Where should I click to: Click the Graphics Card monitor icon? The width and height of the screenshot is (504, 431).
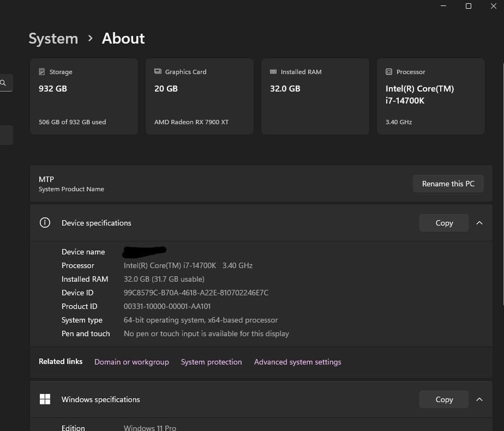click(158, 72)
